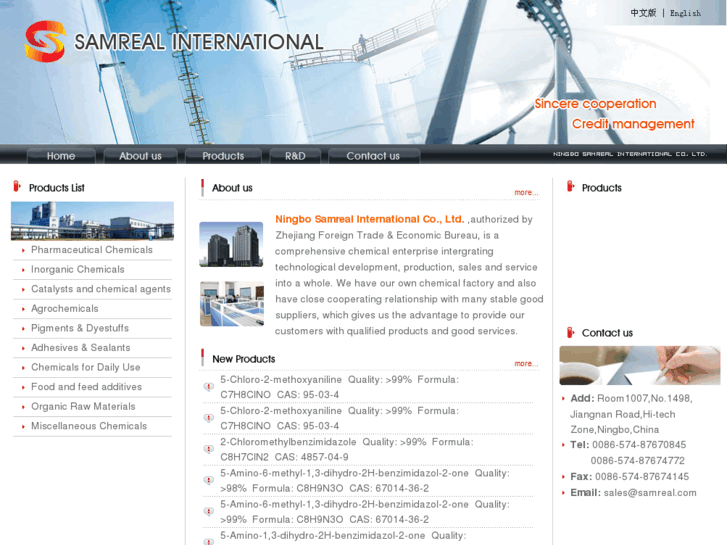
Task: Click the red icon beside Products List heading
Action: click(17, 186)
